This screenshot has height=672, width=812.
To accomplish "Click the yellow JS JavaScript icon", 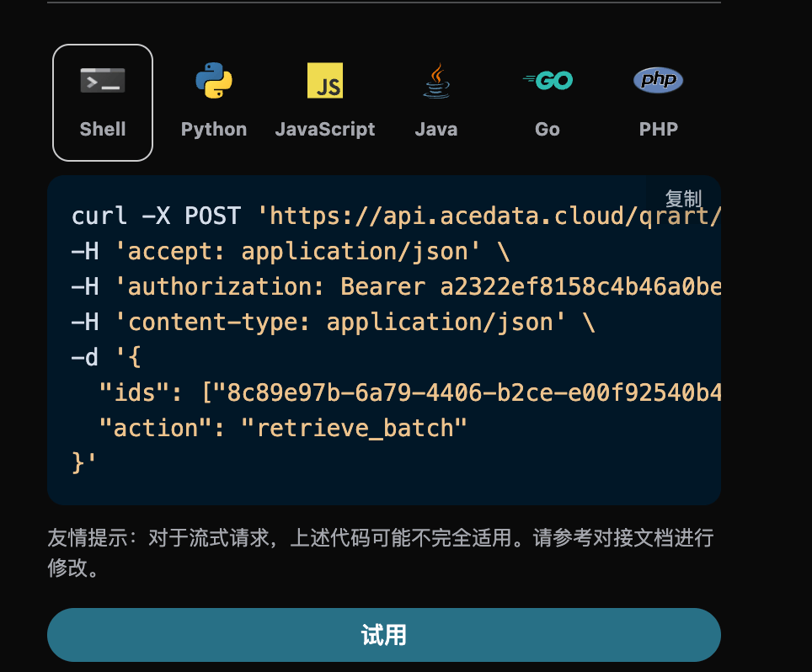I will point(325,81).
